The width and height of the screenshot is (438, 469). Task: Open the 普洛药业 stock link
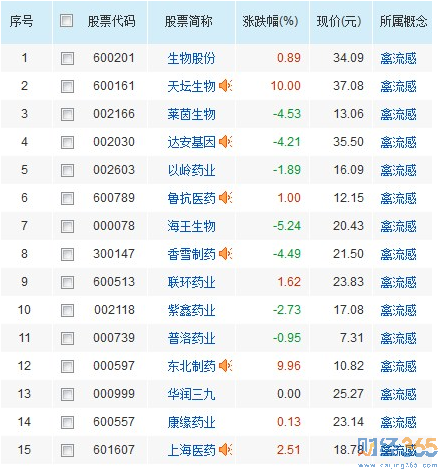click(191, 338)
